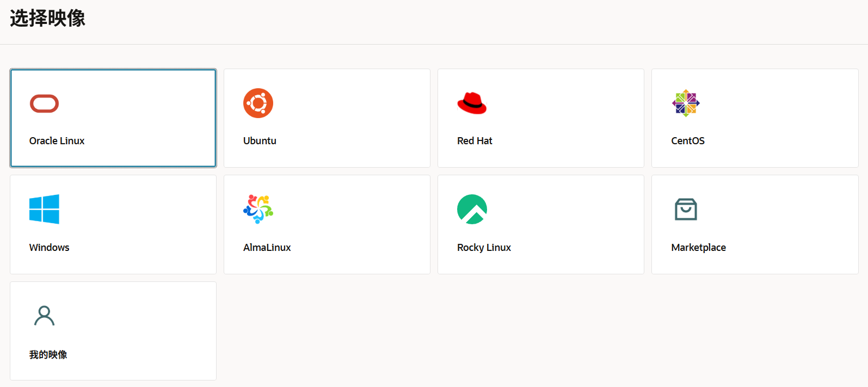Click the CentOS multicolor pinwheel logo
The width and height of the screenshot is (868, 387).
[x=686, y=103]
